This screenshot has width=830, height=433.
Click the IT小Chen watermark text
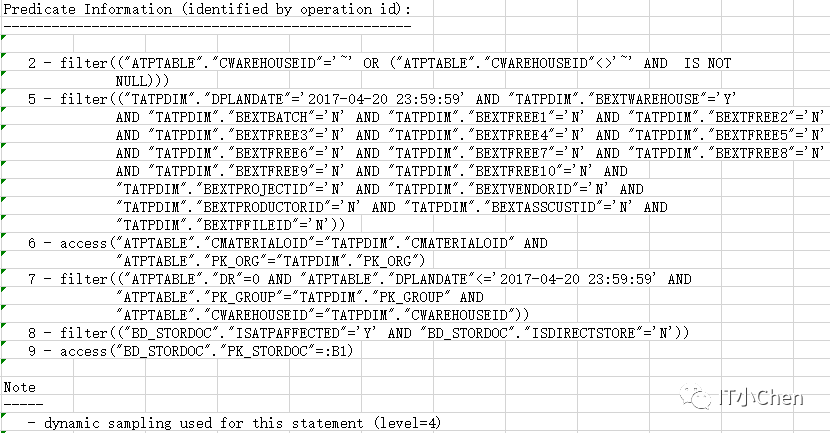pos(760,398)
